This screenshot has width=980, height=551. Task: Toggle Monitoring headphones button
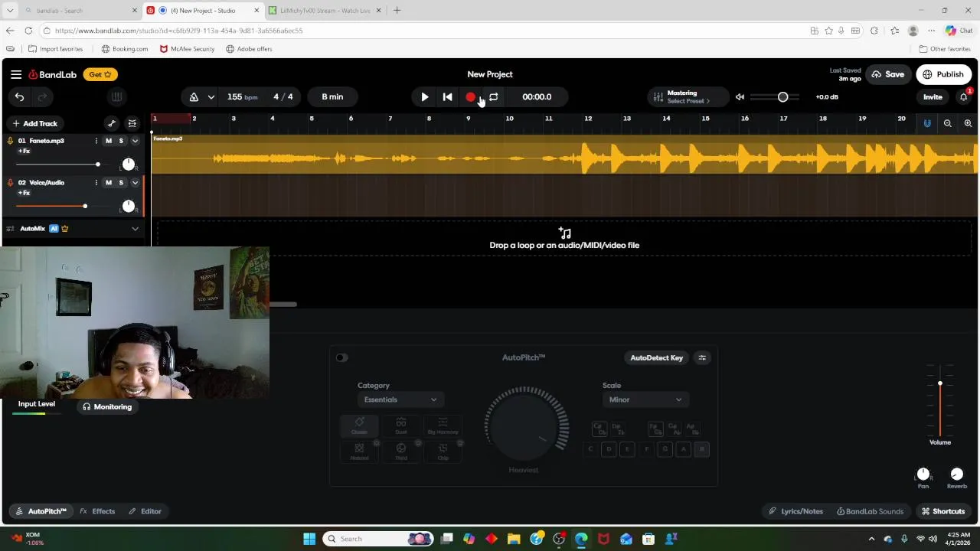tap(107, 407)
